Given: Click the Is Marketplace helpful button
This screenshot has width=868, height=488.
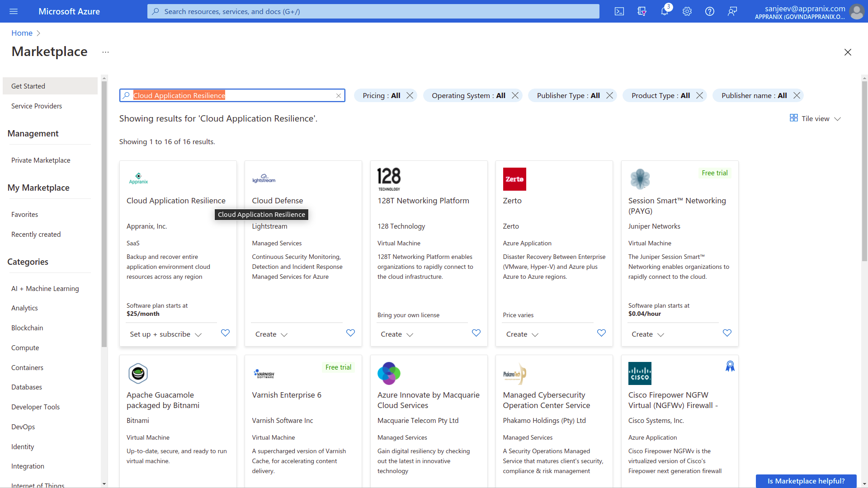Looking at the screenshot, I should pyautogui.click(x=806, y=481).
